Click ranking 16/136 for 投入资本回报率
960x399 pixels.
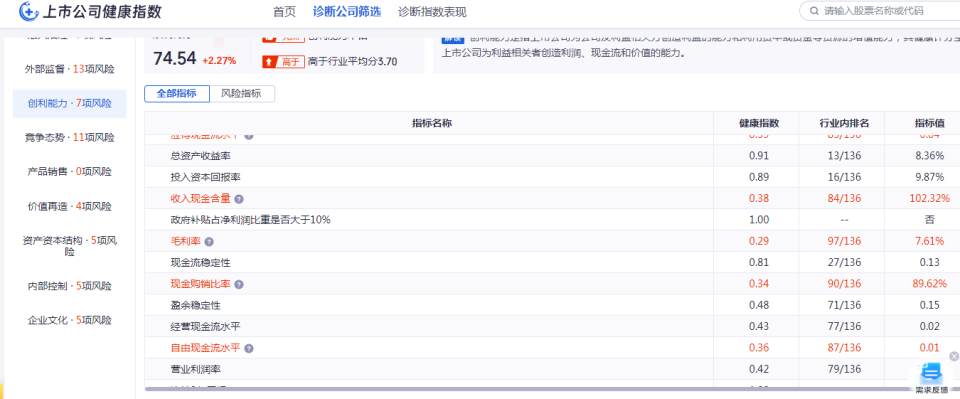pos(844,177)
